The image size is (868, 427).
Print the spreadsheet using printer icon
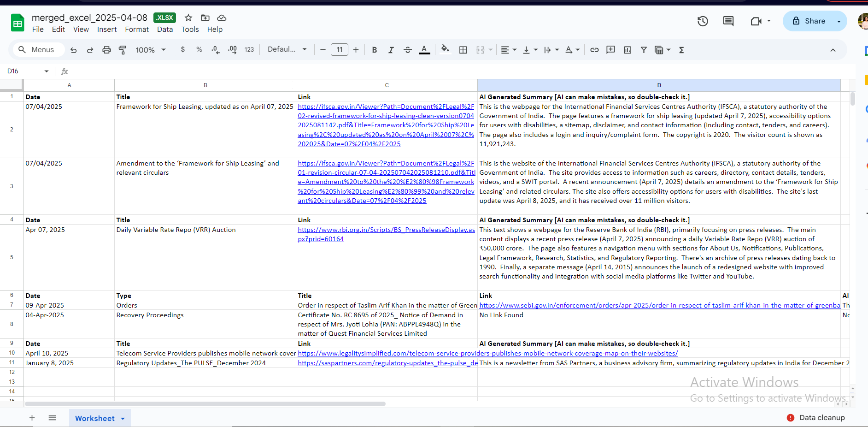point(106,50)
